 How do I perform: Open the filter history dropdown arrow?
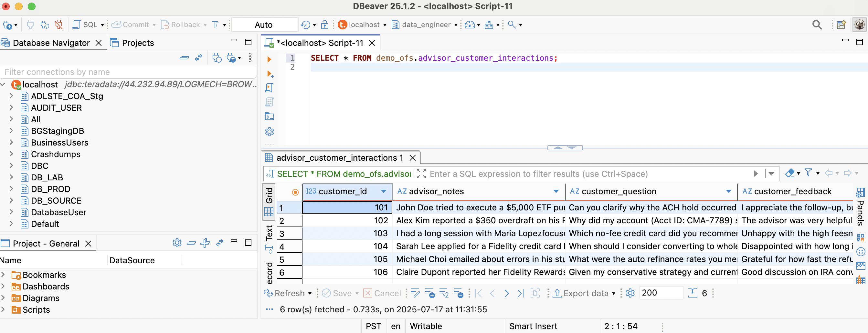(x=771, y=174)
